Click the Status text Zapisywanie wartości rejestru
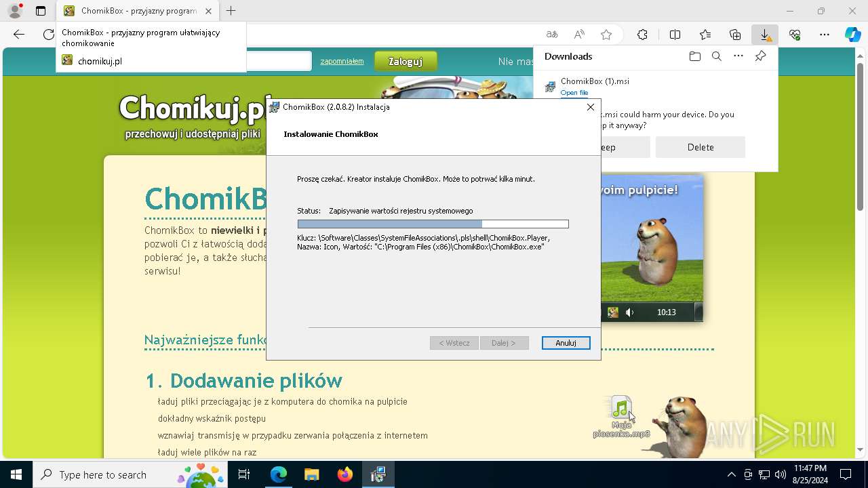868x488 pixels. tap(401, 211)
